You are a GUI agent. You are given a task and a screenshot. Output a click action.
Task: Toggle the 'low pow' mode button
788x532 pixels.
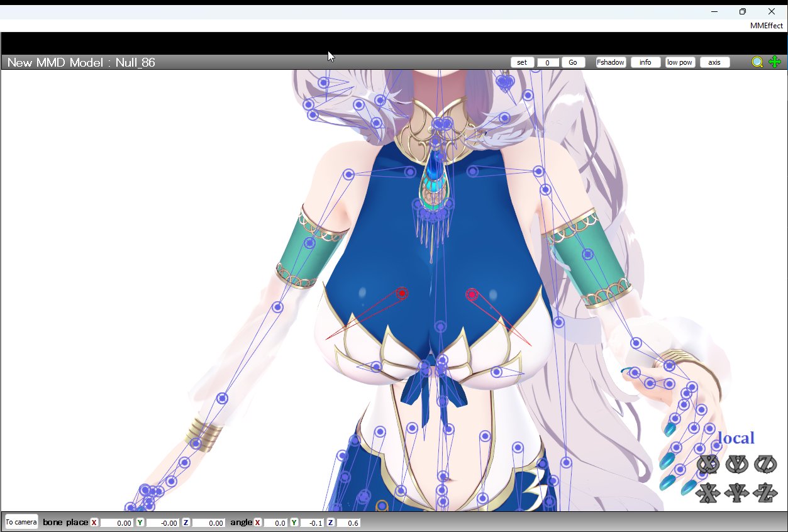680,62
